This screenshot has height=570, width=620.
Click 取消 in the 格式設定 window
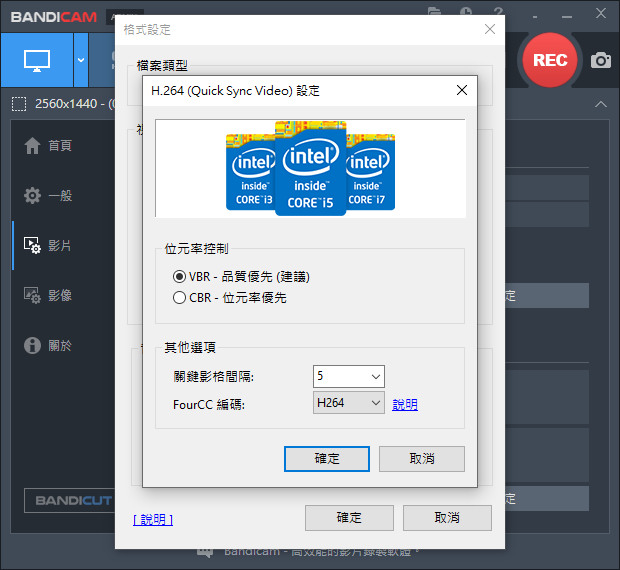pos(447,517)
